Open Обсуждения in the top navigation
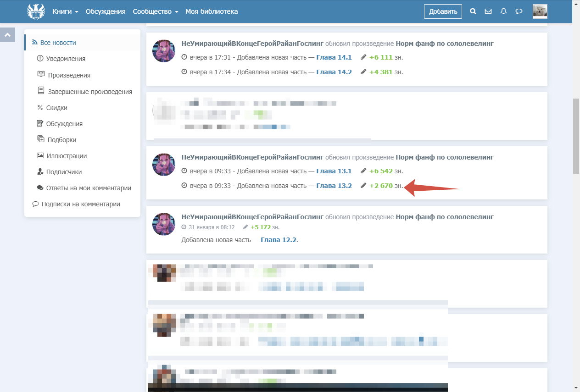580x392 pixels. pos(106,11)
